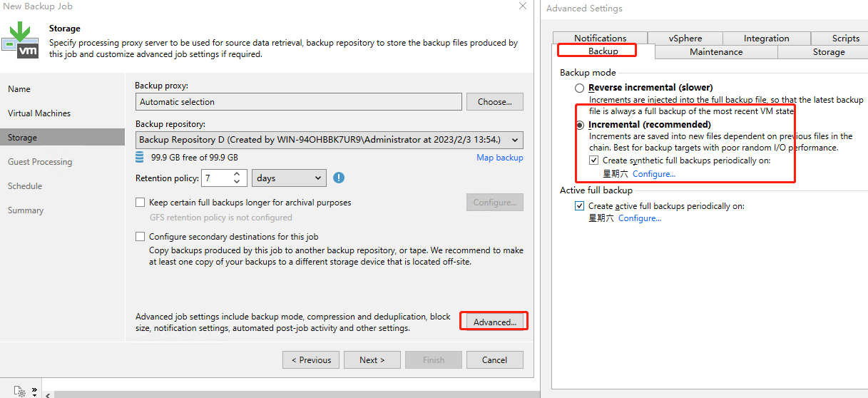868x398 pixels.
Task: Close the New Backup Job window
Action: point(523,6)
